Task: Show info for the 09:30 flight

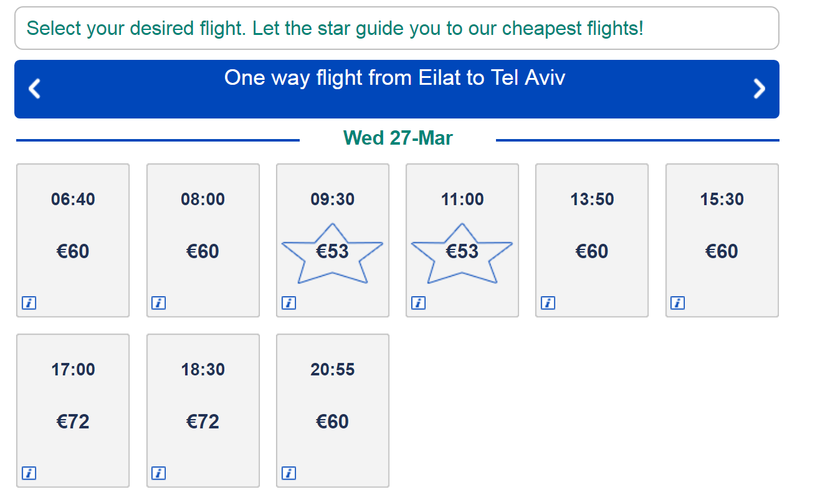Action: [288, 303]
